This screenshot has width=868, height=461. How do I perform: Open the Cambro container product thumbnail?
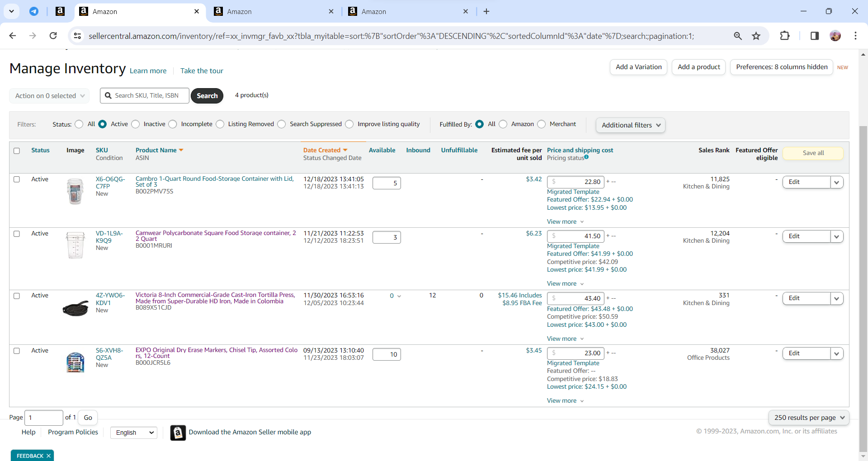pyautogui.click(x=75, y=191)
